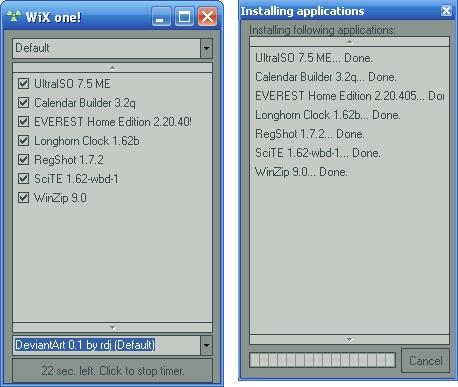Cancel the installation
Screen dimensions: 458x387
[426, 361]
